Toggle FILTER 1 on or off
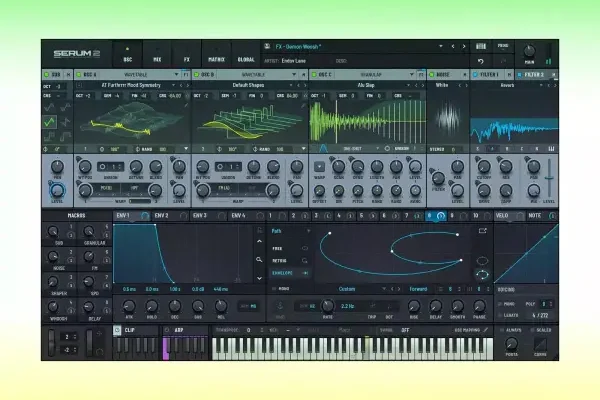600x400 pixels. tap(475, 74)
